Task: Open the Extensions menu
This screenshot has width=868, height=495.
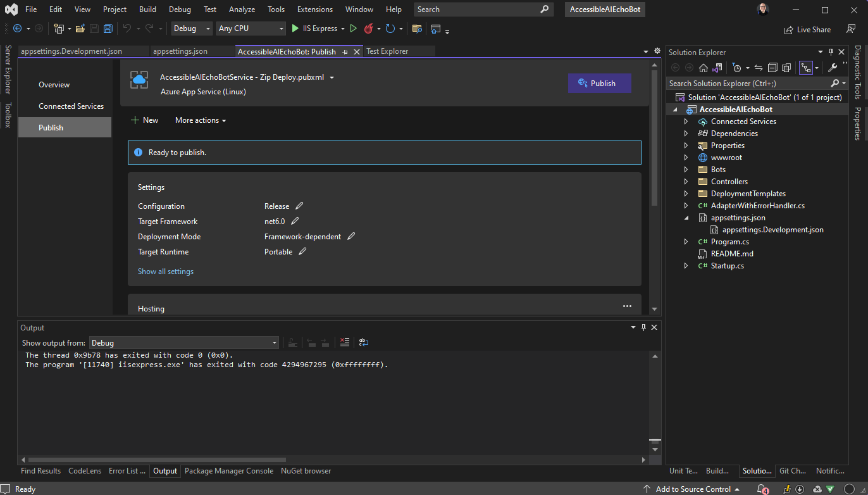Action: click(314, 9)
